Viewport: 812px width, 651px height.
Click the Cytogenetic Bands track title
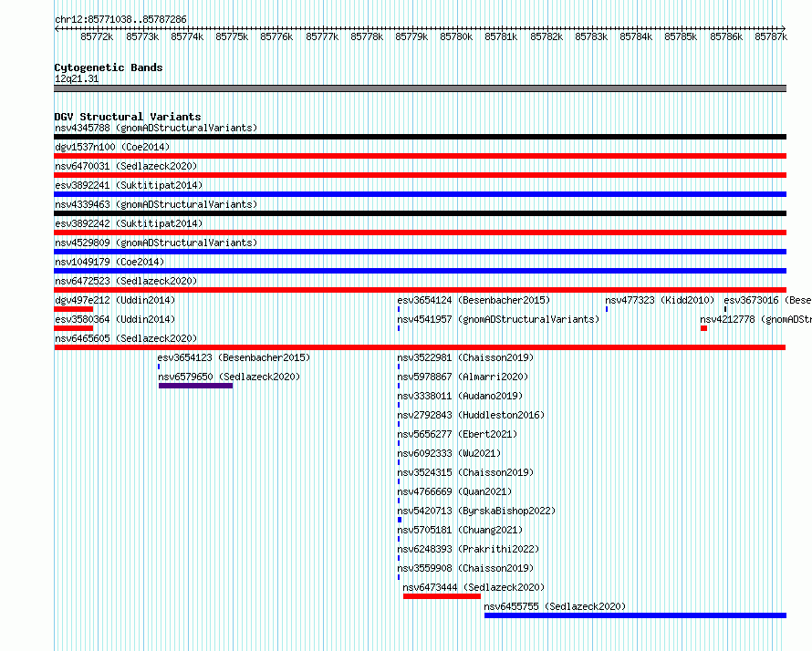pos(109,67)
